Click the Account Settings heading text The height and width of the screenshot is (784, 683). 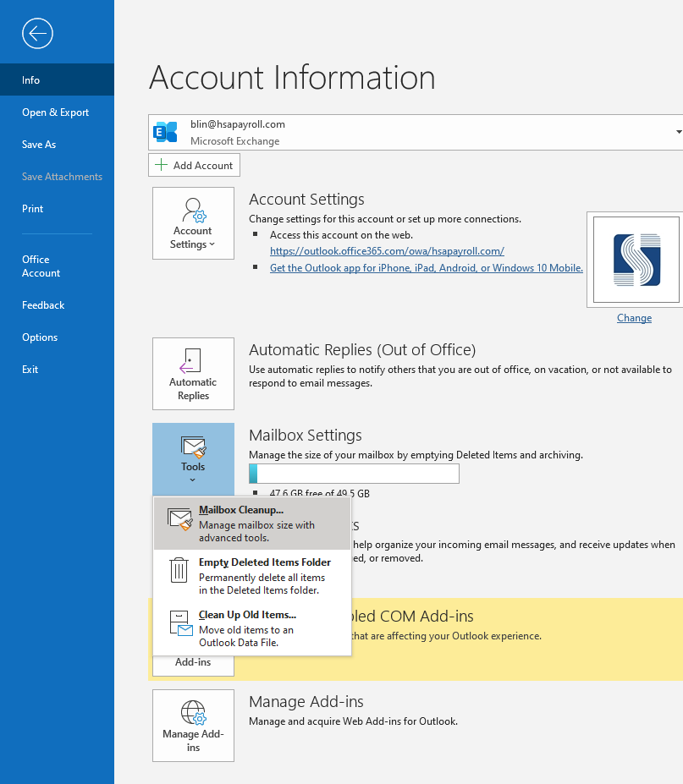click(x=306, y=199)
